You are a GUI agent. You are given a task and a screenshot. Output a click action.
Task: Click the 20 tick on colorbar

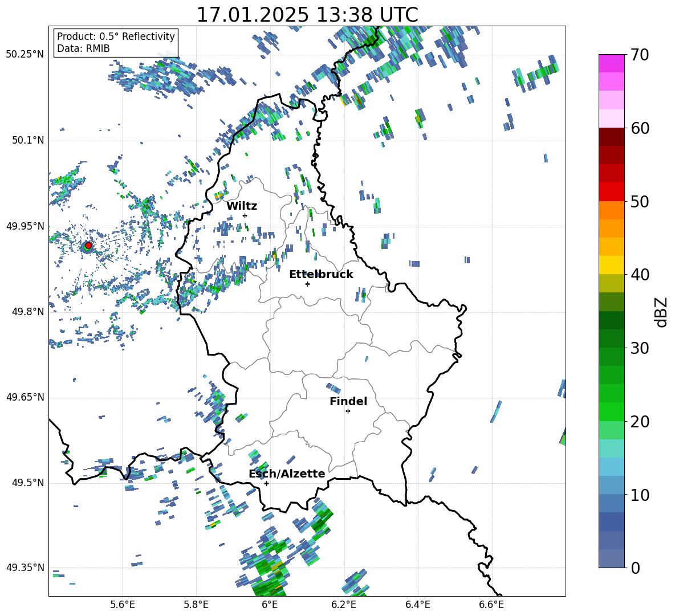[640, 422]
